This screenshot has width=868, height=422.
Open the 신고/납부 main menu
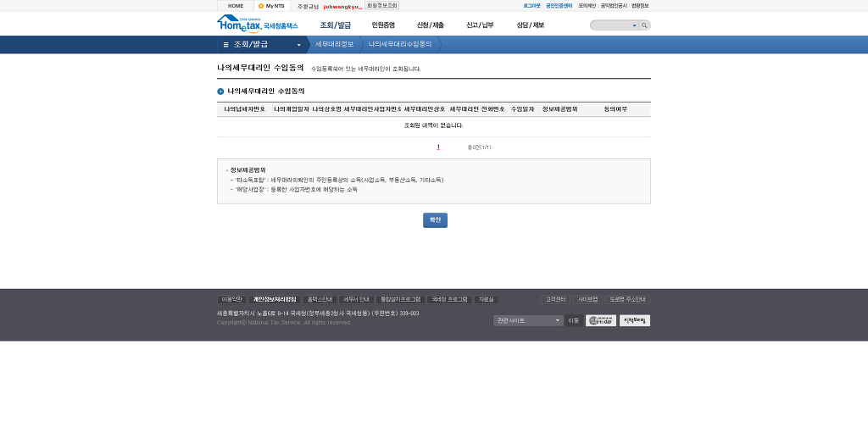480,25
